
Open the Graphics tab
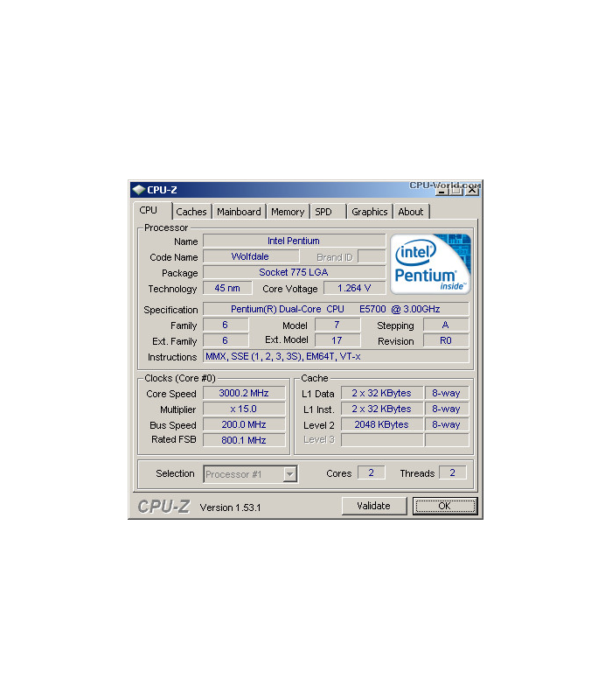click(x=370, y=212)
